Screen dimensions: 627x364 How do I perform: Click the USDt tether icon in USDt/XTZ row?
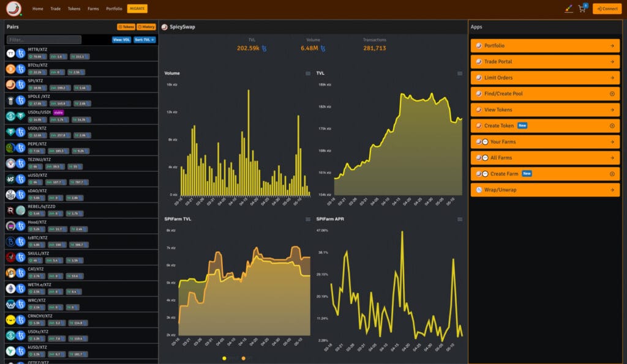point(10,132)
